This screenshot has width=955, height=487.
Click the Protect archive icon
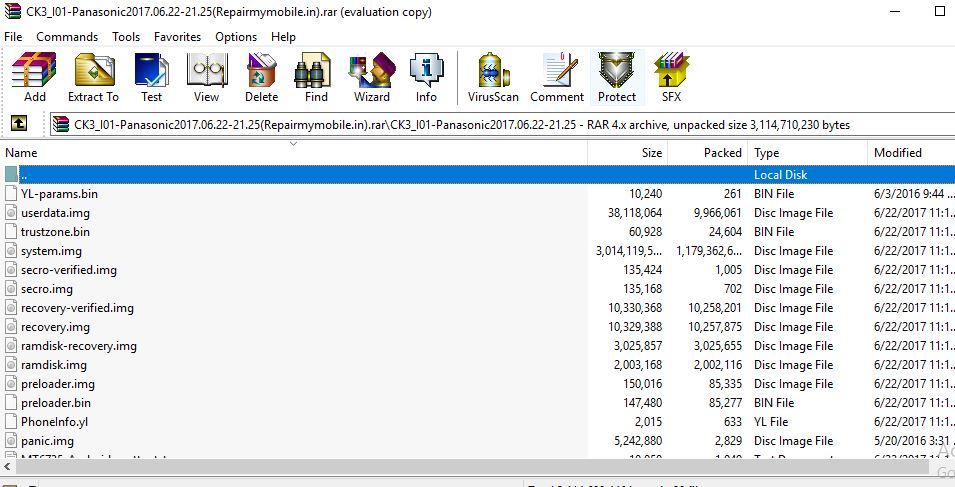[x=616, y=78]
